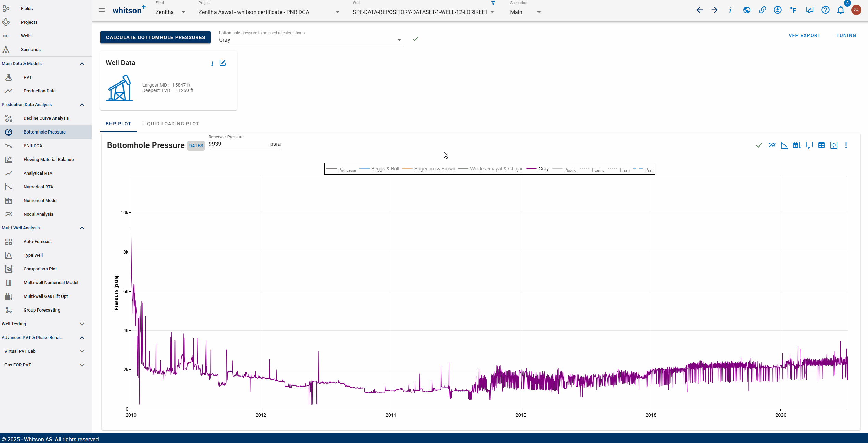The width and height of the screenshot is (868, 443).
Task: Open the feedback chat icon
Action: (809, 10)
